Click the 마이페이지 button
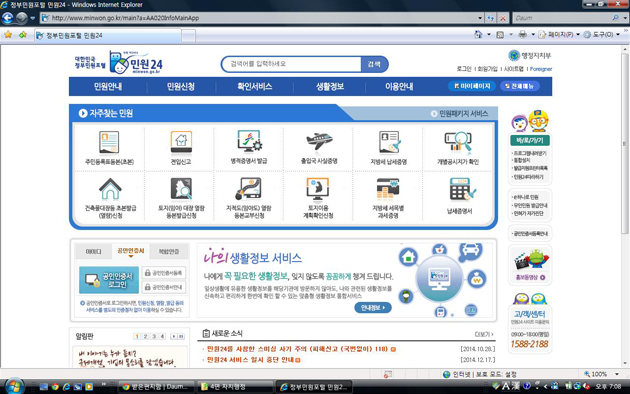This screenshot has height=394, width=630. 472,86
